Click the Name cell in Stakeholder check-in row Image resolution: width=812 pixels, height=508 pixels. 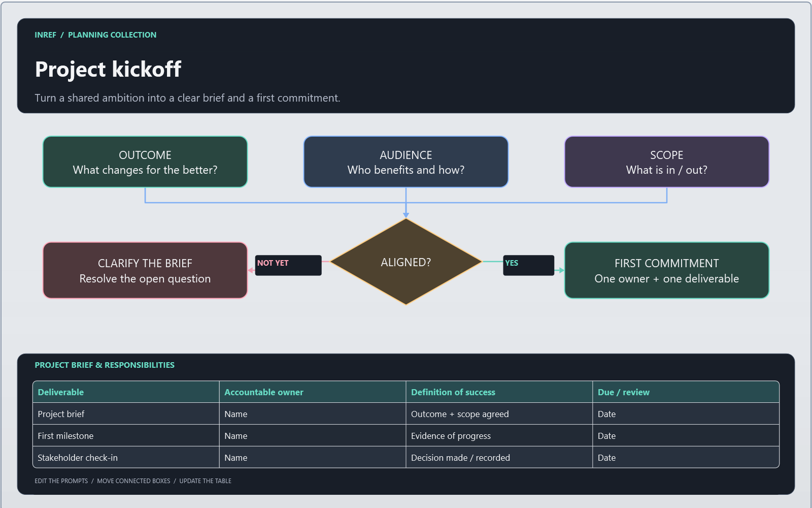point(313,458)
